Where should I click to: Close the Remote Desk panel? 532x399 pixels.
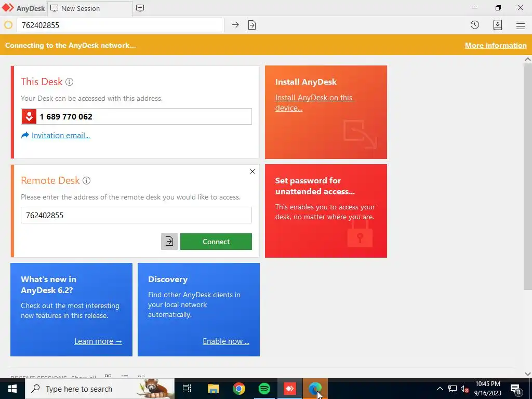(252, 171)
